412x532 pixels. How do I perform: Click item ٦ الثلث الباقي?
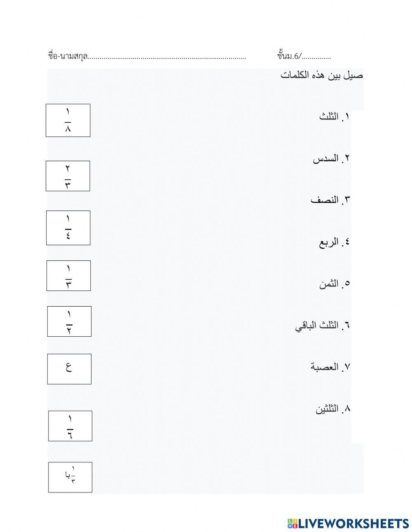click(x=323, y=326)
